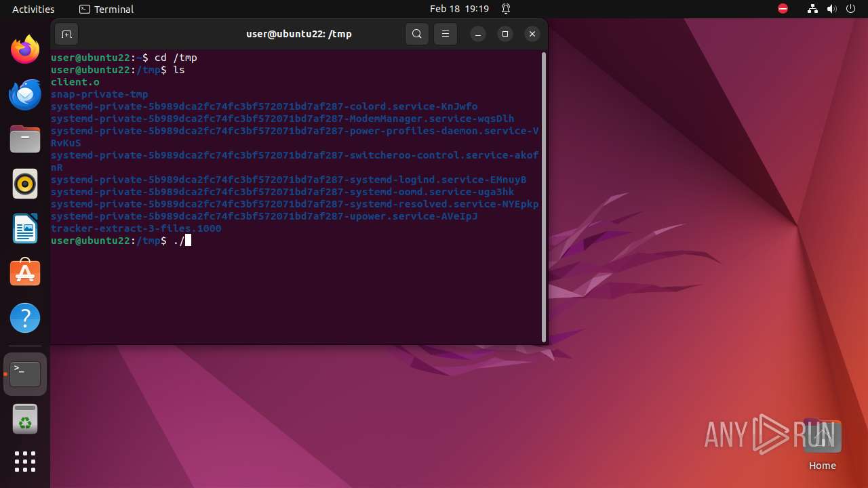Screen dimensions: 868x488
Task: Open the Trash from dock
Action: (25, 419)
